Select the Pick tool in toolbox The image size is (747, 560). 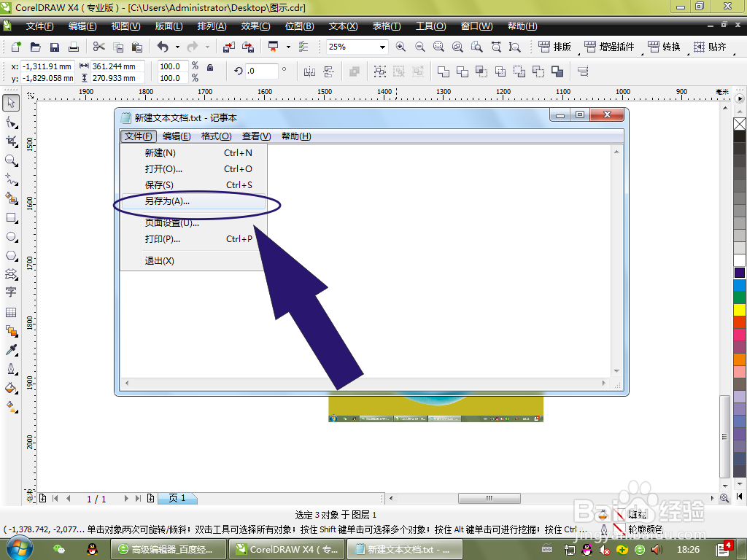tap(11, 102)
